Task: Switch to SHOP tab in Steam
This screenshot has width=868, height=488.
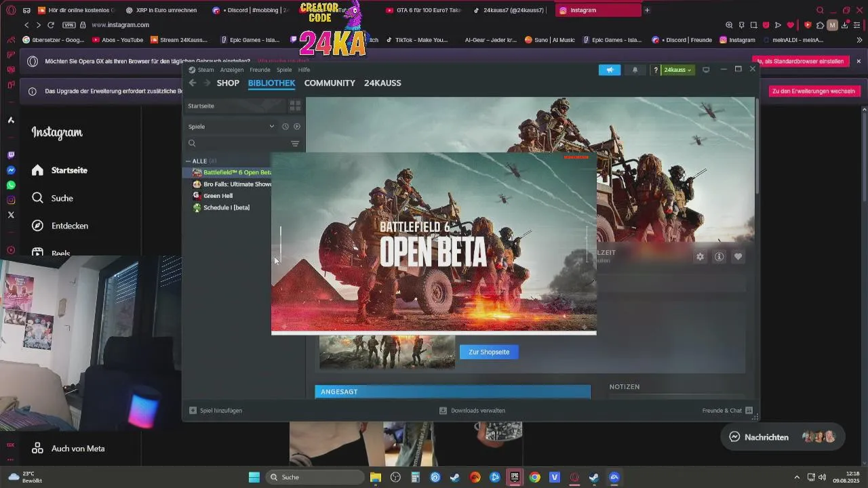Action: coord(228,83)
